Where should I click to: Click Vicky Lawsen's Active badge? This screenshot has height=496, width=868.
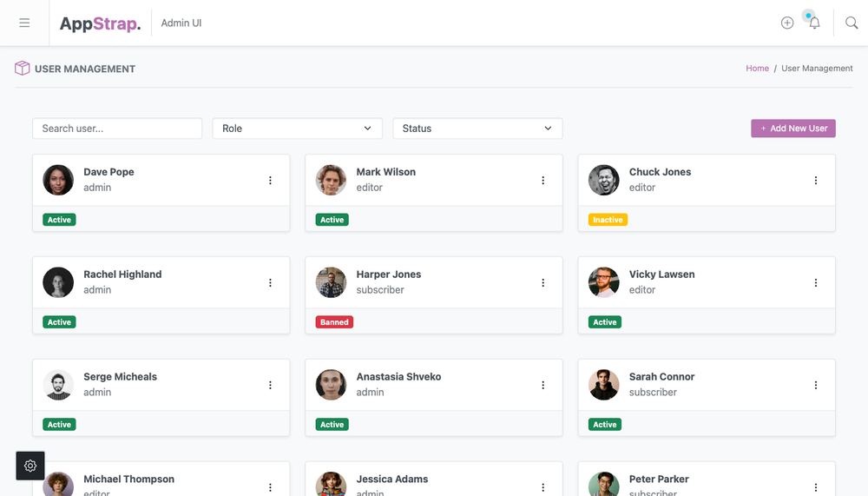click(x=604, y=322)
